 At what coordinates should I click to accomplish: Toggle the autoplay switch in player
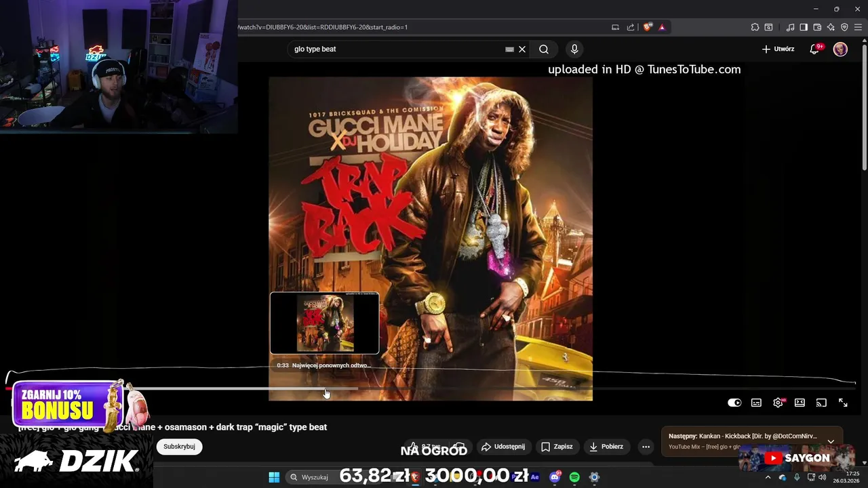(x=734, y=403)
